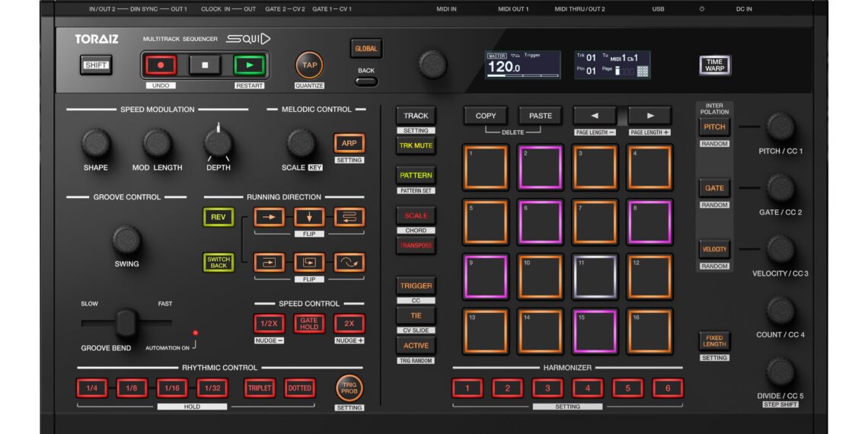This screenshot has width=868, height=434.
Task: Toggle the TRK MUTE button
Action: click(416, 145)
